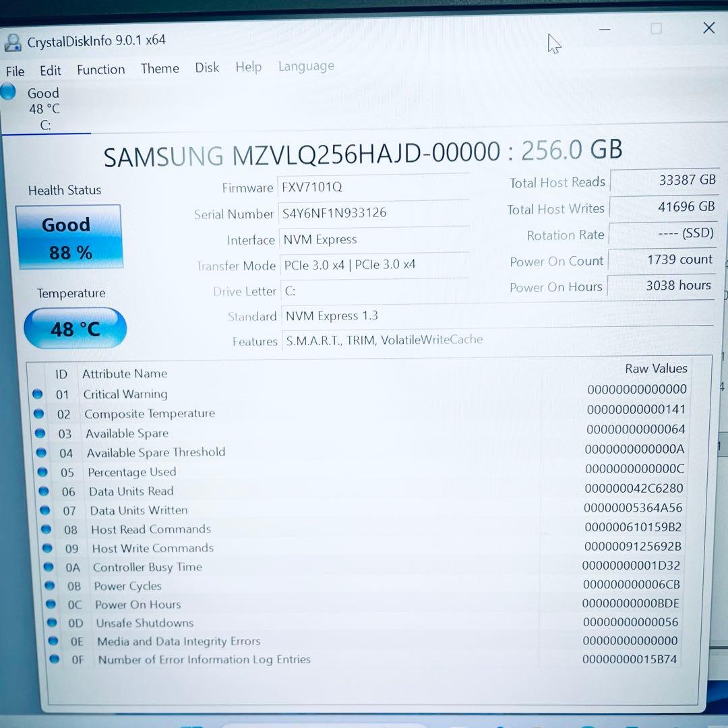Click the blue health dot beside Critical Warning
This screenshot has height=728, width=728.
[x=37, y=394]
